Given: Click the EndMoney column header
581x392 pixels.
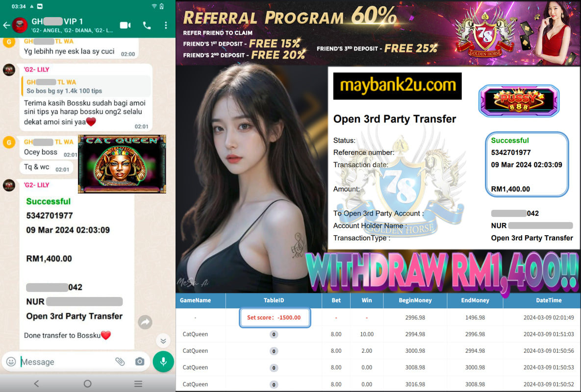Looking at the screenshot, I should (x=475, y=300).
